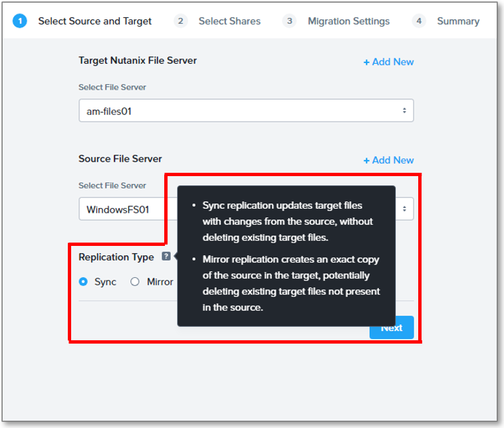
Task: Go to Select Source and Target step
Action: 95,21
